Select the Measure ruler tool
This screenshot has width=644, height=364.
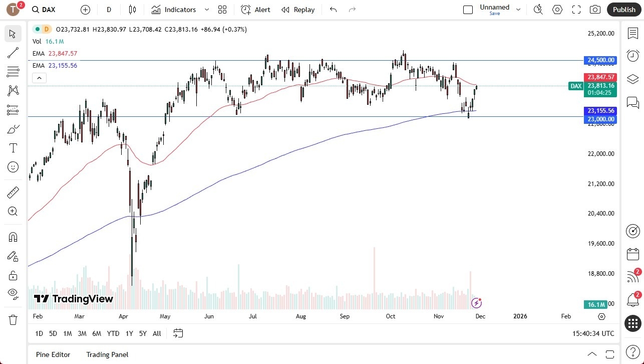pyautogui.click(x=13, y=192)
